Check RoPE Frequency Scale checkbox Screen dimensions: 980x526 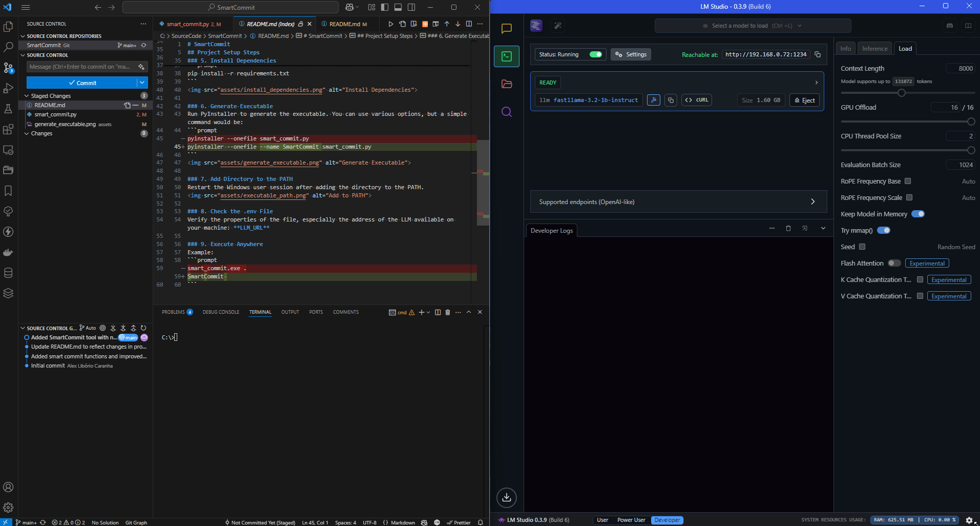coord(909,198)
